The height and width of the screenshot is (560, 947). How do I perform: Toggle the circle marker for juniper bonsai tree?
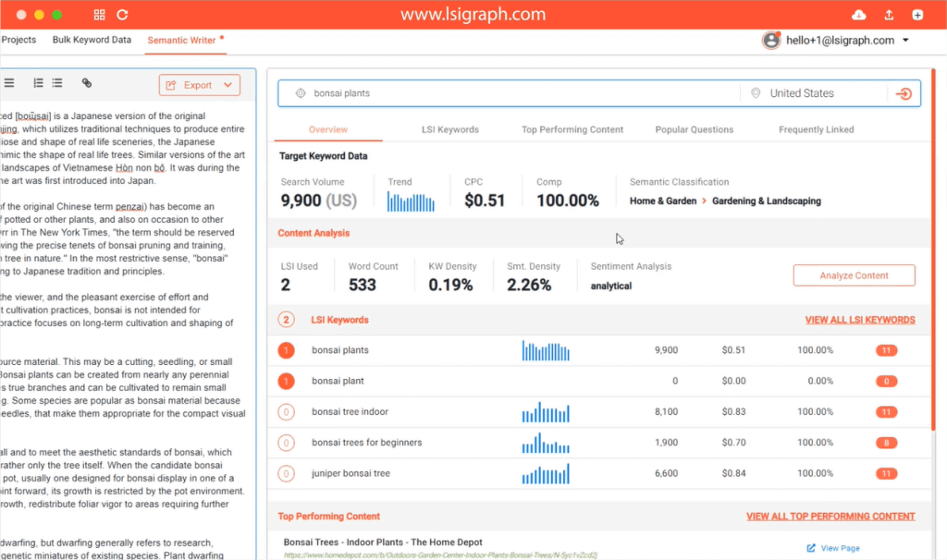point(287,474)
